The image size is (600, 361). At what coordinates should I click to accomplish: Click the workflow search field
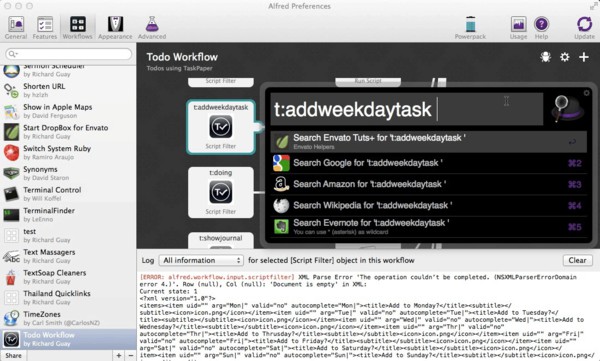pyautogui.click(x=68, y=54)
